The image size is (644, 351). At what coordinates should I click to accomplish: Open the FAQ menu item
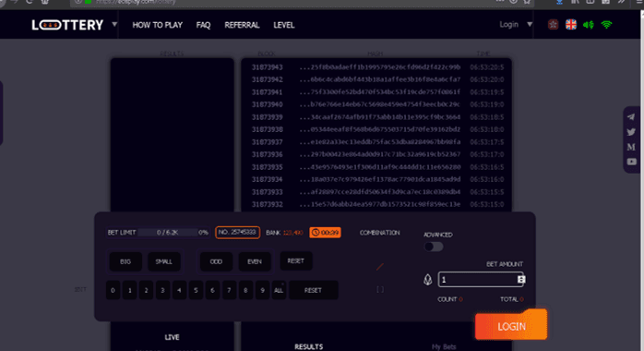[x=203, y=25]
